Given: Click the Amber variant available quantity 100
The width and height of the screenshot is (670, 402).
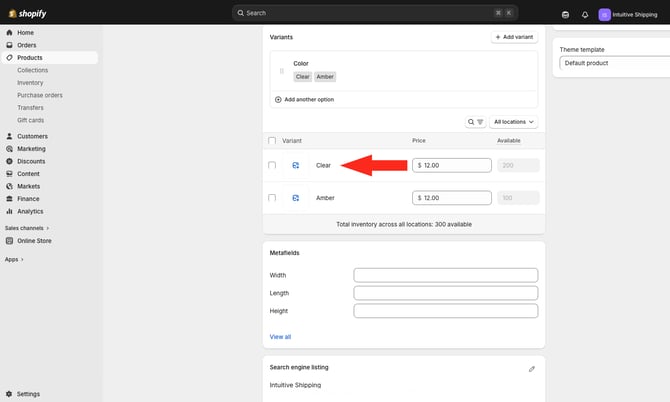Looking at the screenshot, I should [518, 198].
